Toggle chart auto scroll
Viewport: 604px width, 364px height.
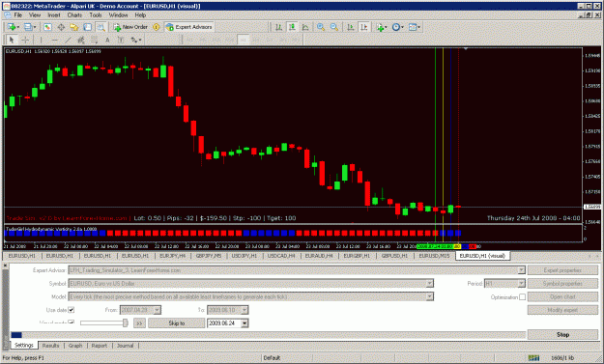tap(350, 27)
